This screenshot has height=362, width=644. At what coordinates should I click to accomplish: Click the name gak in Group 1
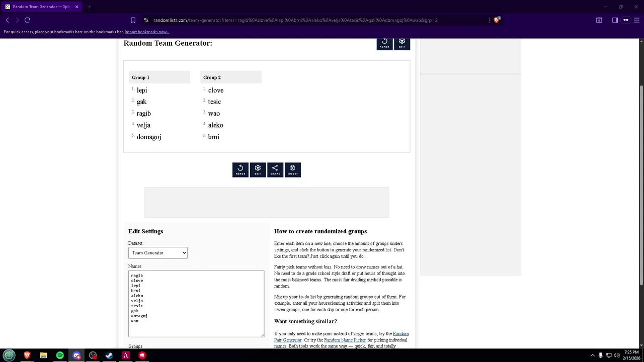point(141,102)
